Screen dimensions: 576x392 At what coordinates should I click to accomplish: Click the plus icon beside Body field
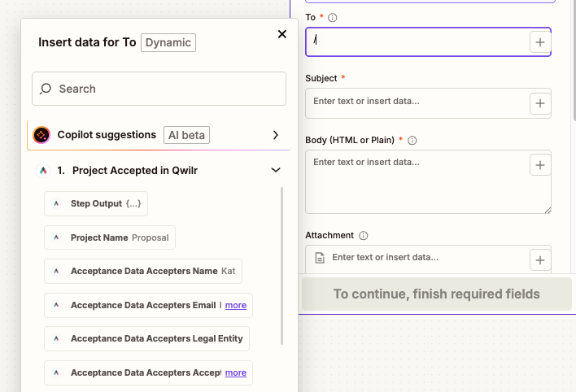click(x=540, y=165)
